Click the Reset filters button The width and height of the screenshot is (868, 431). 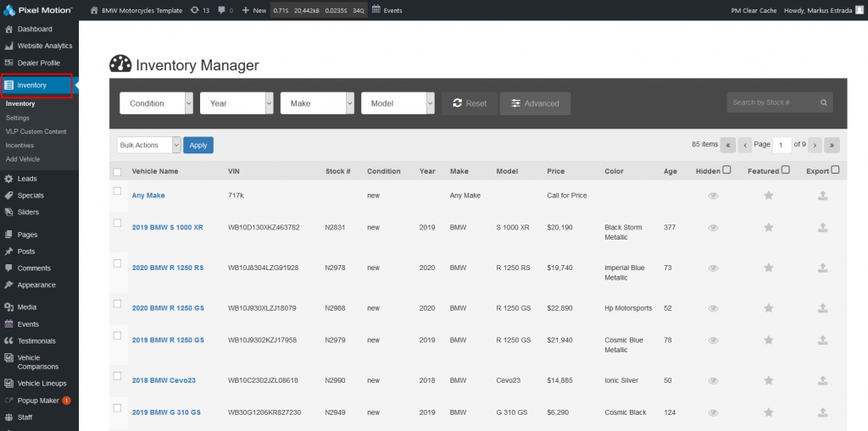point(470,103)
